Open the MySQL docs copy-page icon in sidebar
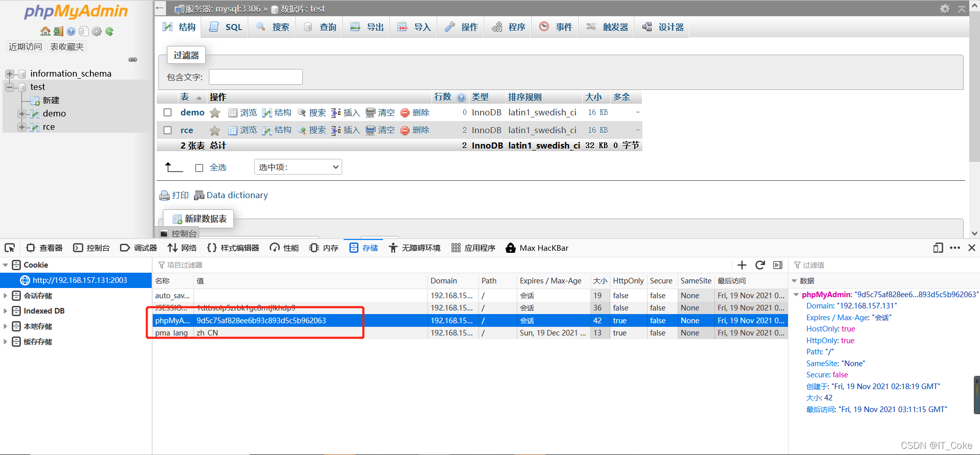The image size is (980, 455). (x=84, y=31)
